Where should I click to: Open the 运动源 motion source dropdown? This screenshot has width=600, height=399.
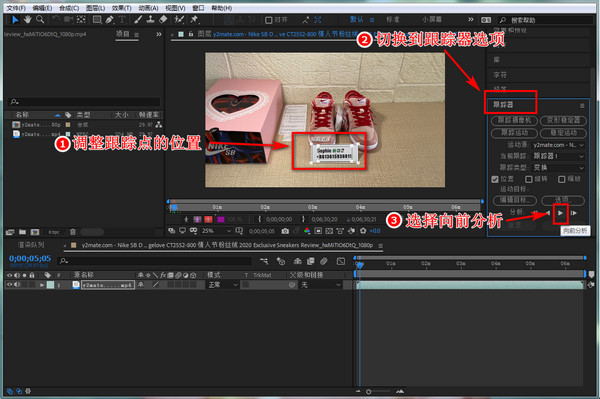(x=558, y=145)
